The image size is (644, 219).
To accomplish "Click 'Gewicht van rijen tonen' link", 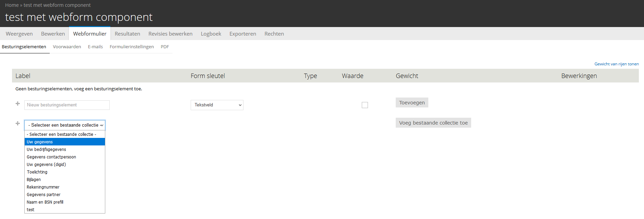I will (616, 64).
